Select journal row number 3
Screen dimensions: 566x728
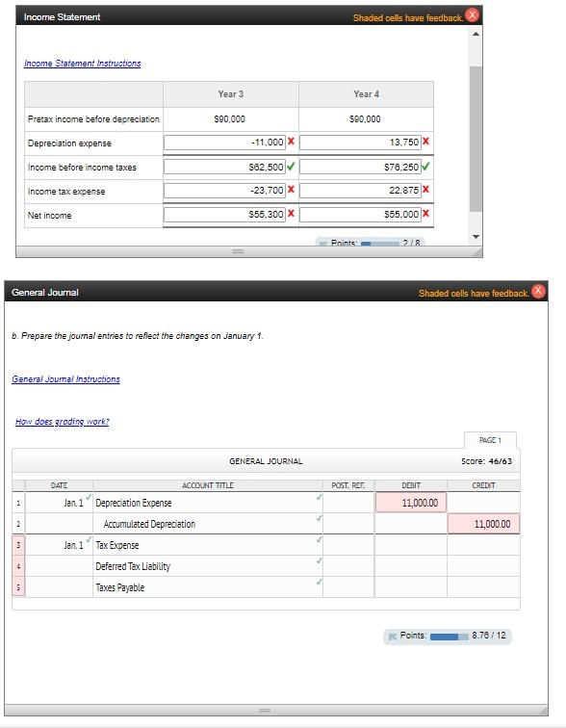pos(18,545)
